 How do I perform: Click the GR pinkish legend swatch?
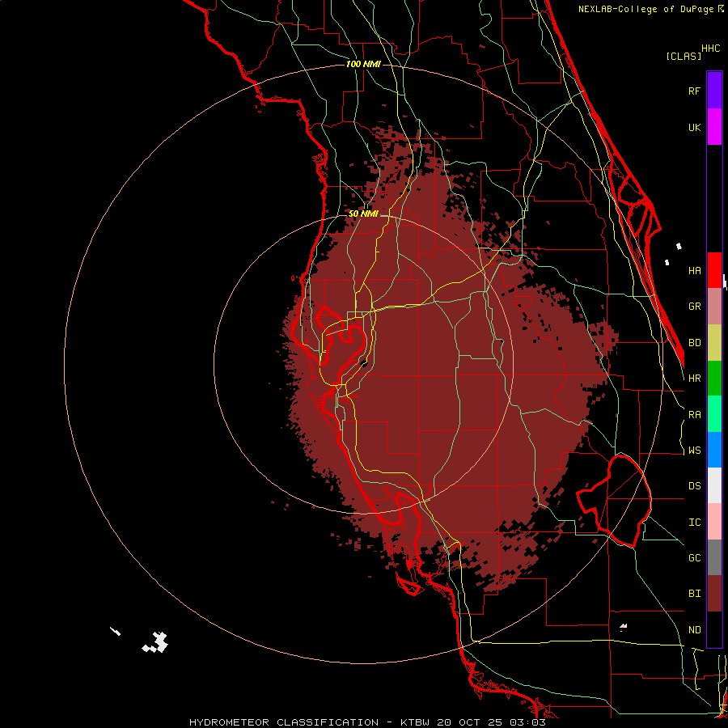pos(714,307)
